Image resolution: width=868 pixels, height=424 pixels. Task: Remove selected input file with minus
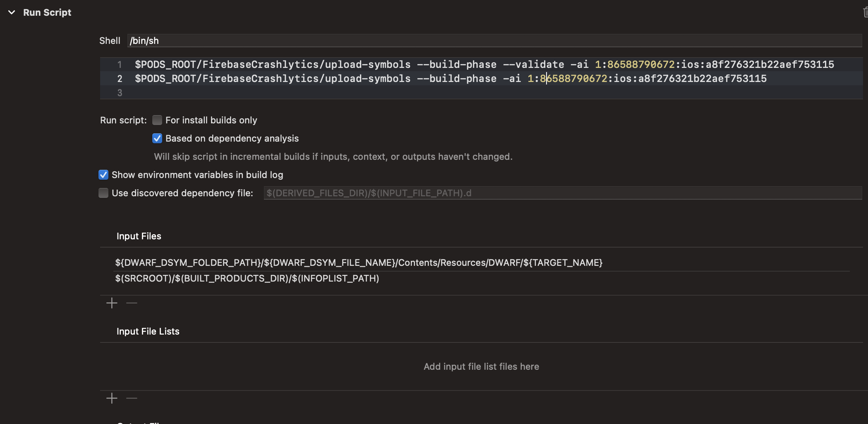132,303
